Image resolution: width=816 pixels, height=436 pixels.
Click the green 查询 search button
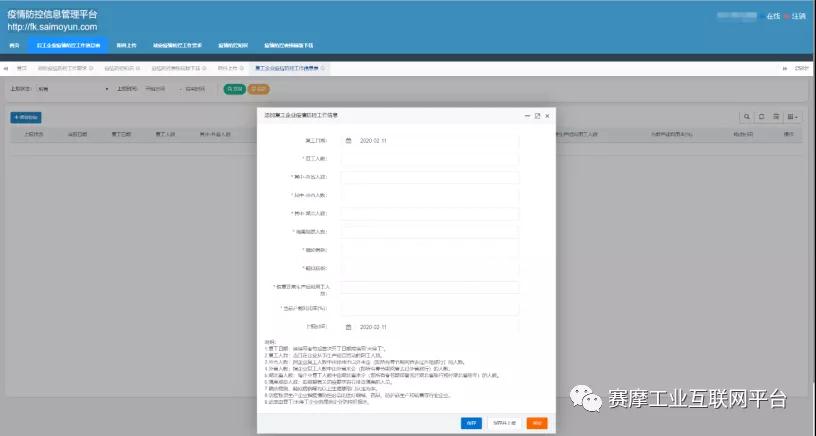pyautogui.click(x=233, y=89)
